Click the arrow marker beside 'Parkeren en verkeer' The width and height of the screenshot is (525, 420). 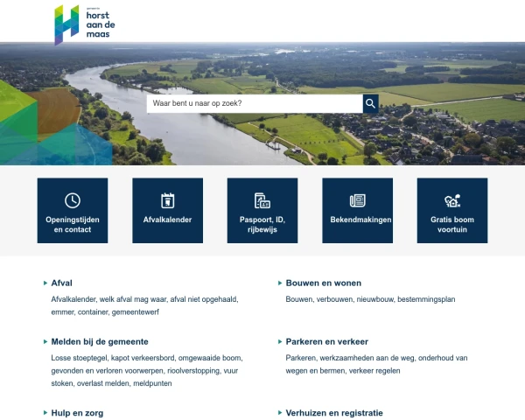280,341
